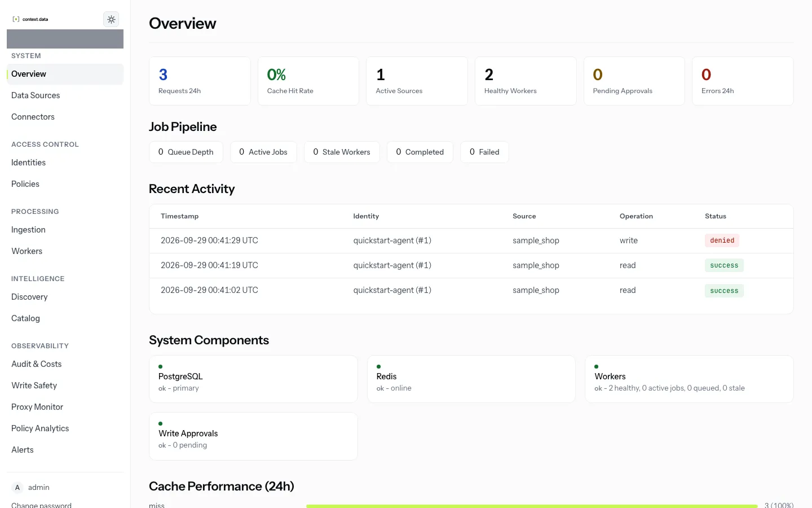The width and height of the screenshot is (812, 508).
Task: Click the Healthy Workers stat card
Action: coord(526,81)
